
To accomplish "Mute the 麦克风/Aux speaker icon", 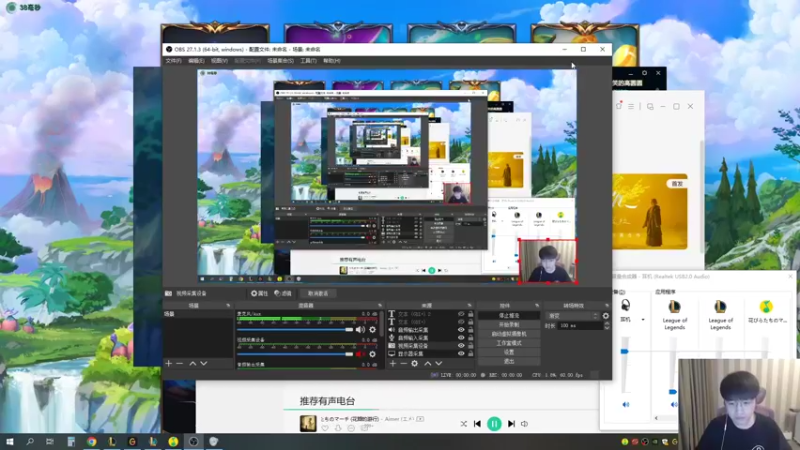I will pyautogui.click(x=360, y=330).
